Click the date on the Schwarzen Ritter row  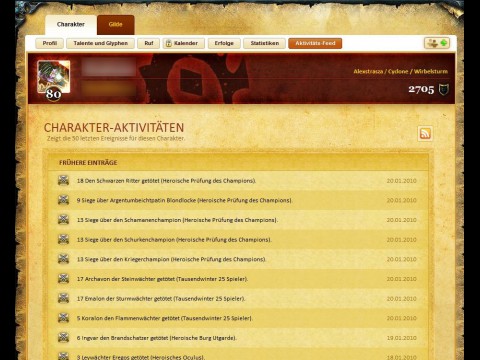coord(402,181)
